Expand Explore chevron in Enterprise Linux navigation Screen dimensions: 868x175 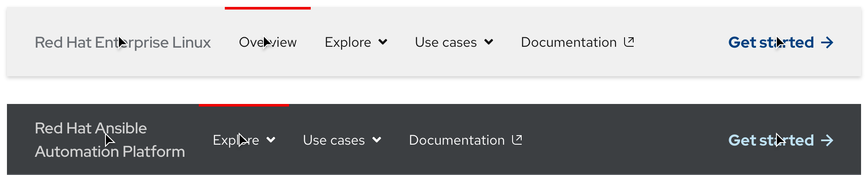pyautogui.click(x=383, y=42)
